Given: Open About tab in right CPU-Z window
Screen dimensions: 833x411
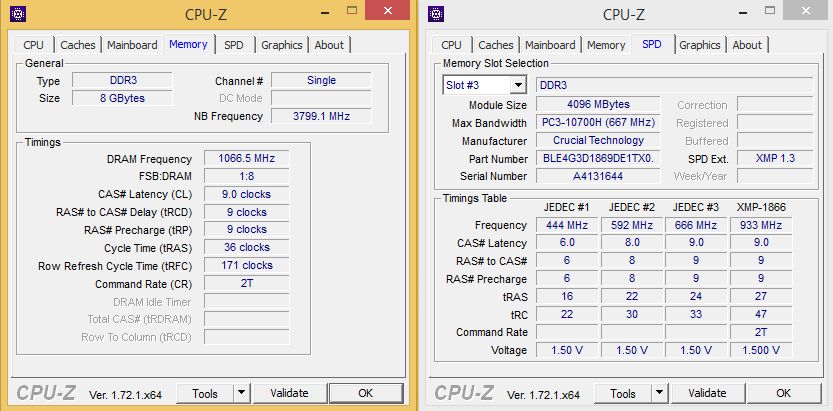Looking at the screenshot, I should tap(747, 45).
